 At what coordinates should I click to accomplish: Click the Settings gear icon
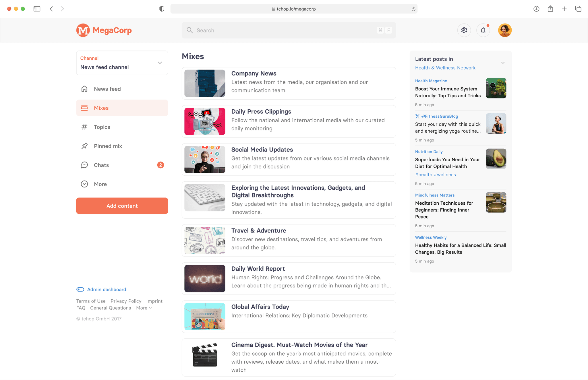click(464, 30)
